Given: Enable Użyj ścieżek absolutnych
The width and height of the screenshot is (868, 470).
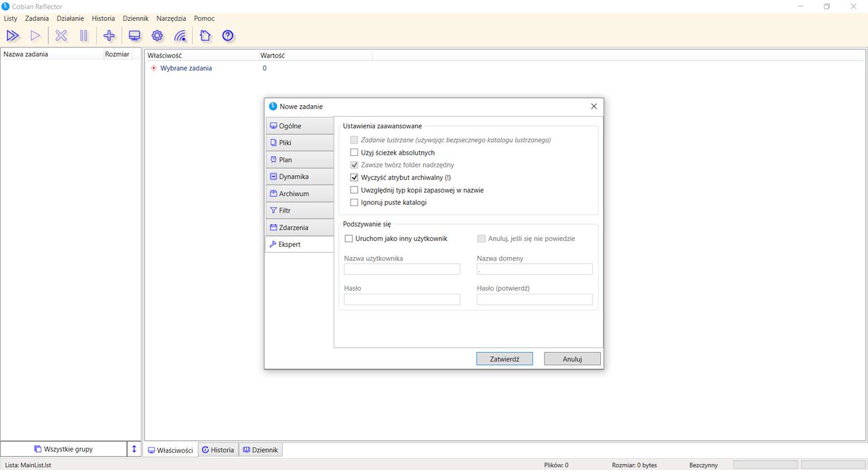Looking at the screenshot, I should [x=354, y=153].
